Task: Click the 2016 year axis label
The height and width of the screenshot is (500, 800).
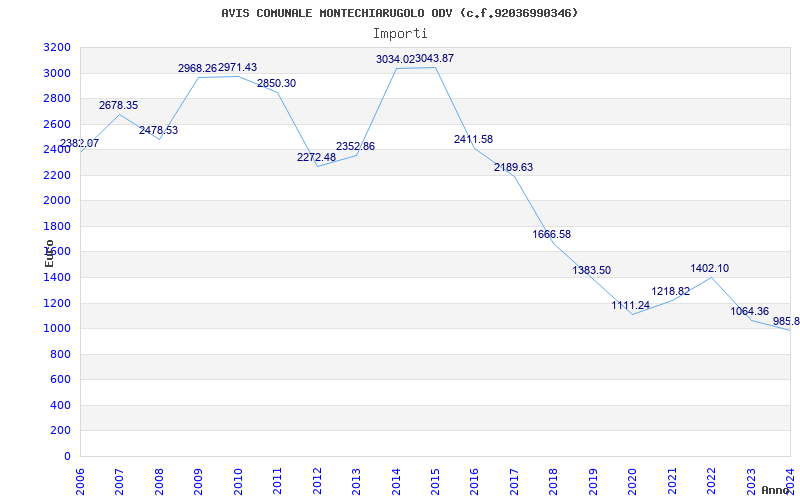Action: coord(474,482)
